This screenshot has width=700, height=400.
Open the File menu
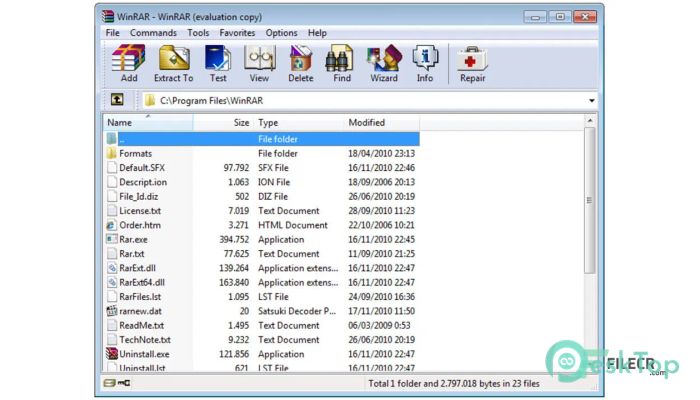[112, 33]
